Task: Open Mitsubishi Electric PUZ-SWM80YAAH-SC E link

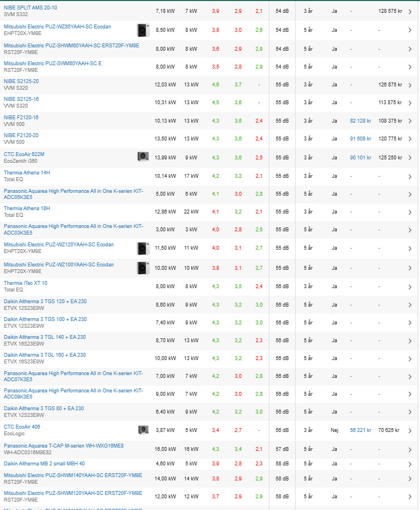Action: [x=52, y=64]
